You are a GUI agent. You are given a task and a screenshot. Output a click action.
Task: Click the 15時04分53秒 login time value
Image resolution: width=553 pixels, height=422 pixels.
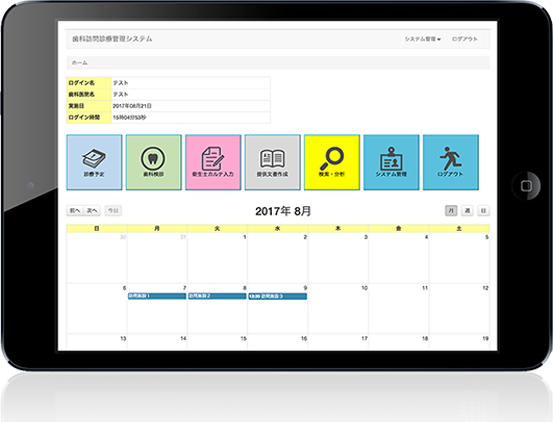click(129, 117)
